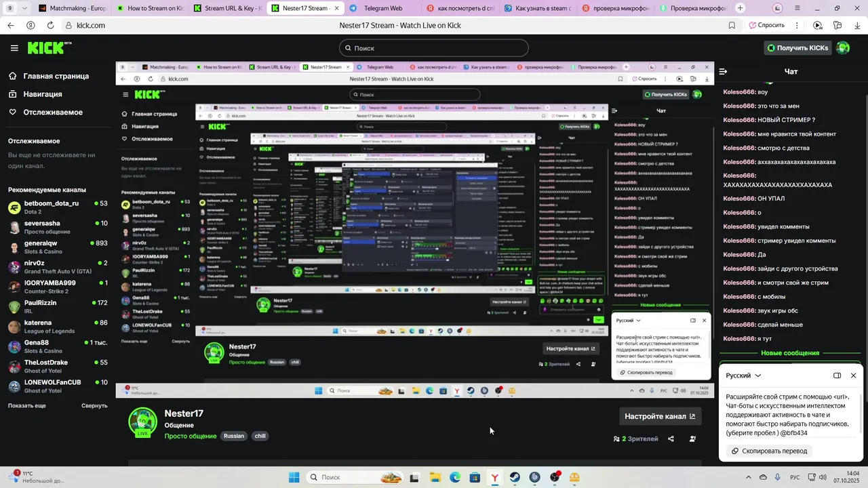Screen dimensions: 868x488
Task: Click the Yandex home icon in toolbar
Action: click(x=31, y=25)
